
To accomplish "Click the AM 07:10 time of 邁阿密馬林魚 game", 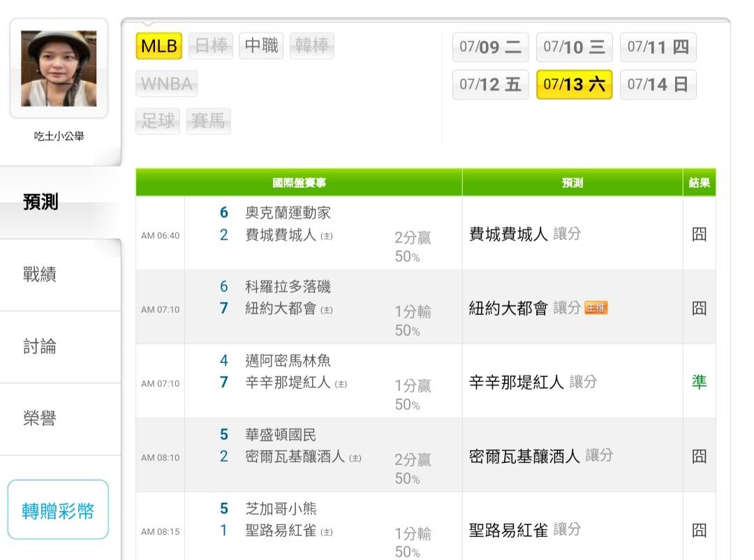I will point(160,384).
